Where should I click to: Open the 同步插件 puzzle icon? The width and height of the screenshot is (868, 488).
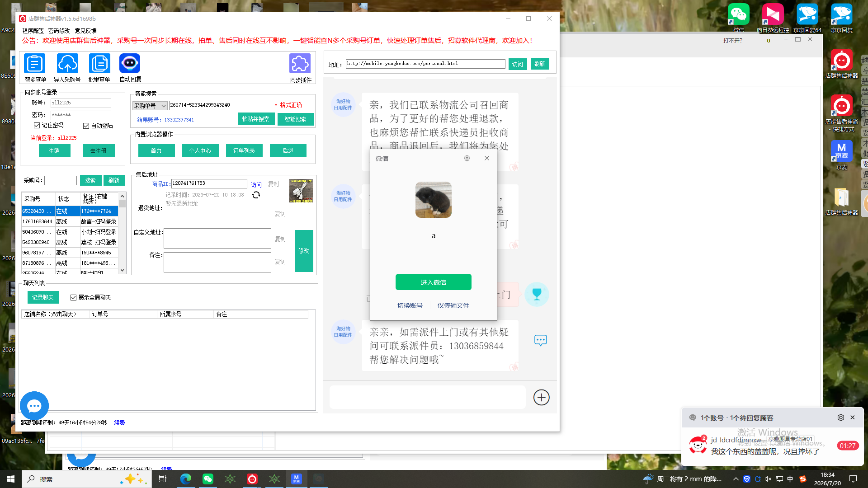(300, 64)
